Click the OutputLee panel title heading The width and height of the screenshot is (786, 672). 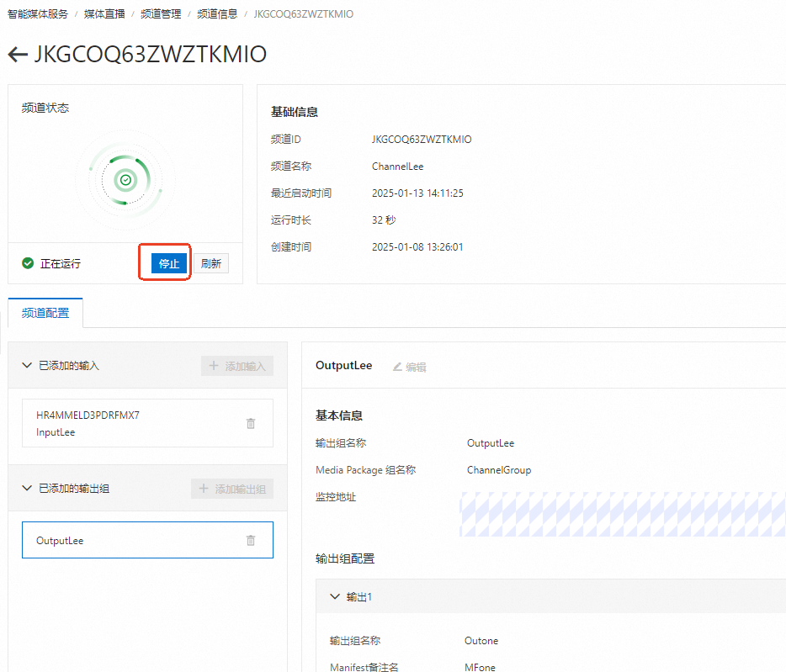[344, 365]
